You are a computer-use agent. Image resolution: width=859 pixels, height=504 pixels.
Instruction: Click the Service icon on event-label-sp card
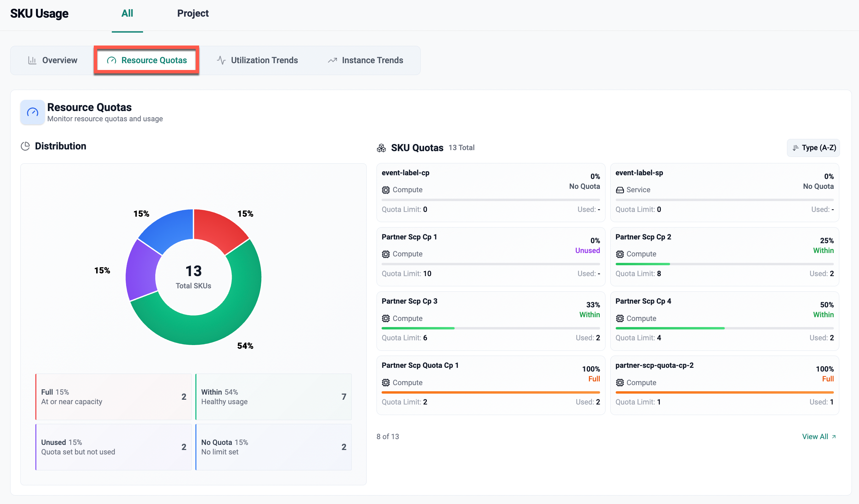[620, 190]
